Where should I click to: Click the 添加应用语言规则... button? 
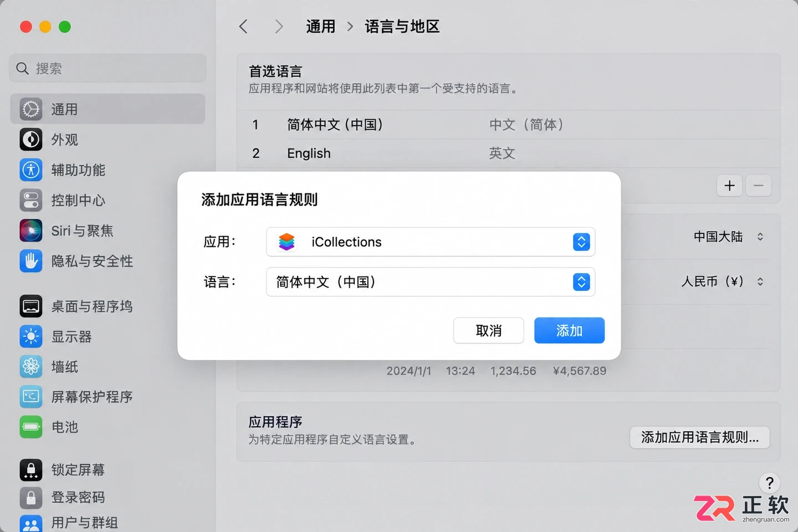(x=699, y=437)
